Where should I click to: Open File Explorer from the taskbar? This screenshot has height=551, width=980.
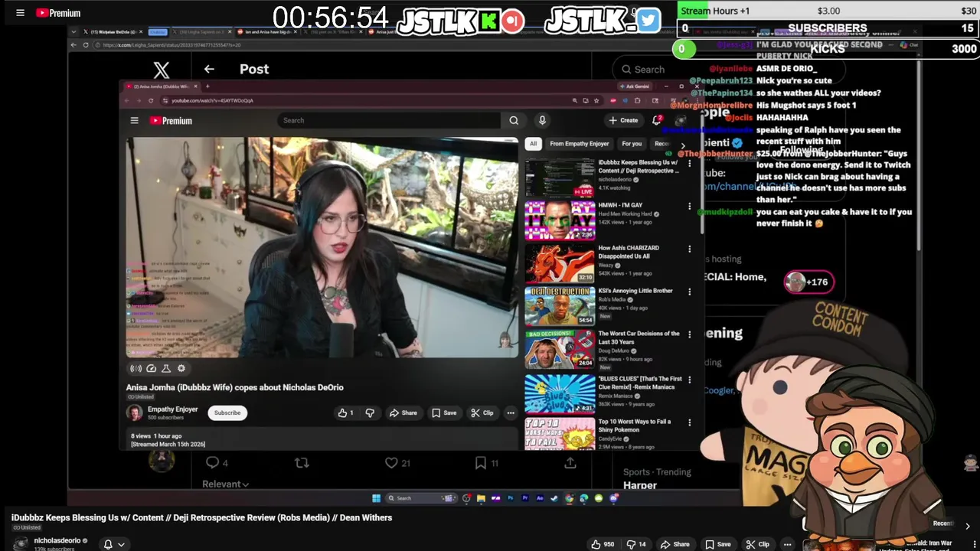(481, 498)
